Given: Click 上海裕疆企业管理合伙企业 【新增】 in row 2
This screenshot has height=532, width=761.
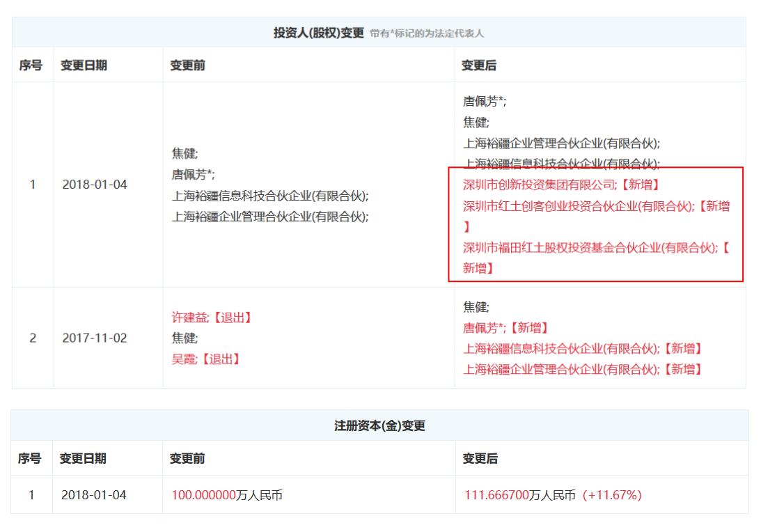Looking at the screenshot, I should (583, 369).
